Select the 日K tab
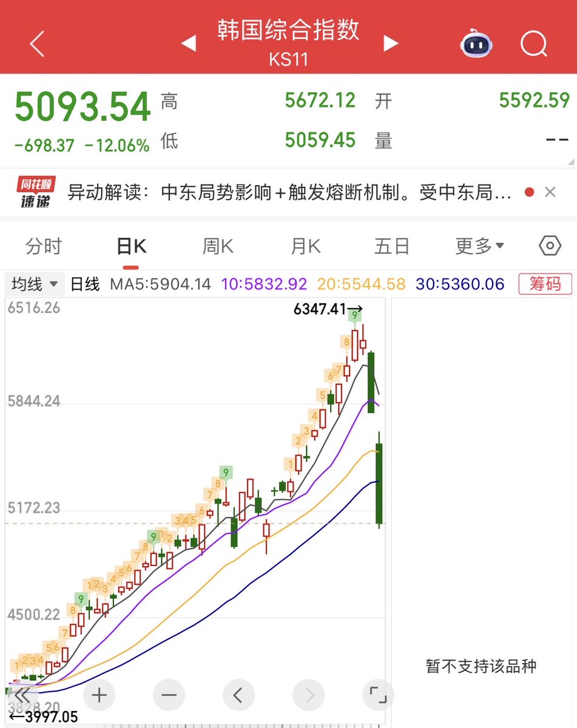577x728 pixels. point(131,246)
